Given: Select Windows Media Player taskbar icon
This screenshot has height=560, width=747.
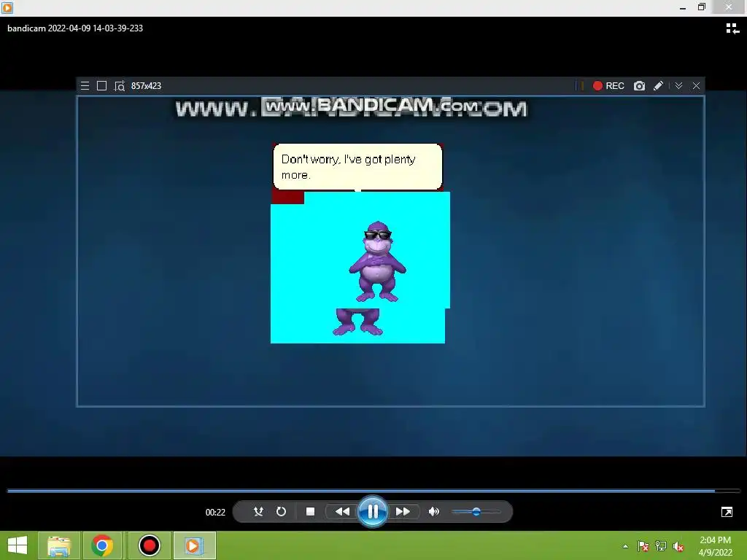Looking at the screenshot, I should click(x=194, y=545).
